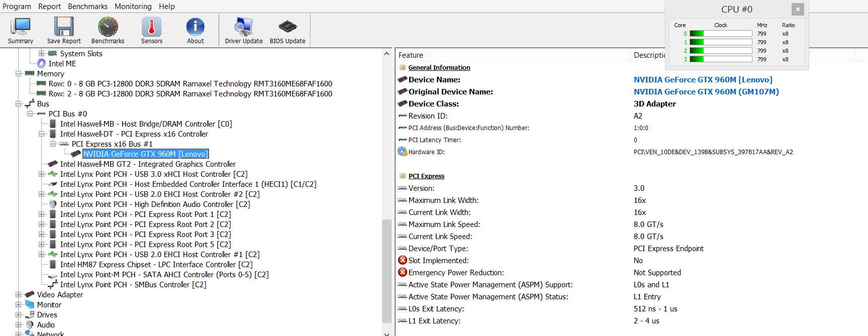Expand the Video Adapter node
Viewport: 868px width, 336px height.
(x=18, y=294)
